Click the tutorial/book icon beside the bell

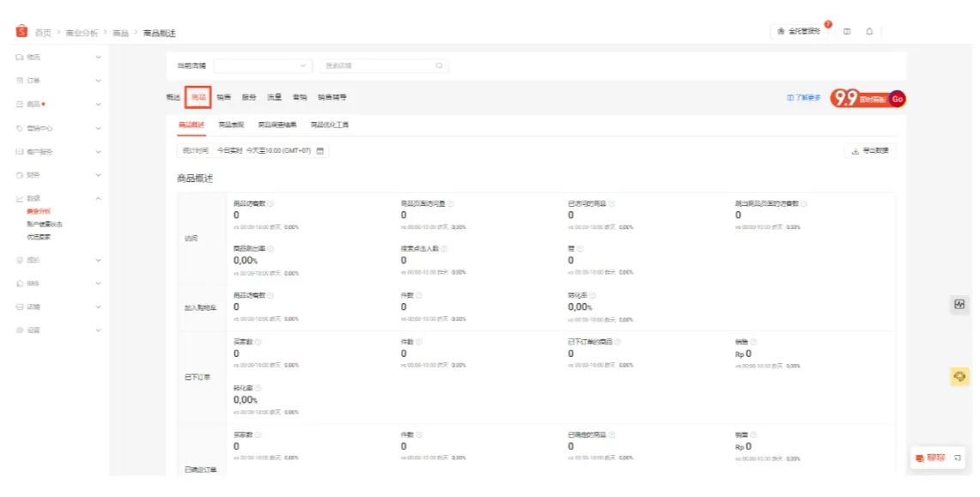click(x=849, y=31)
